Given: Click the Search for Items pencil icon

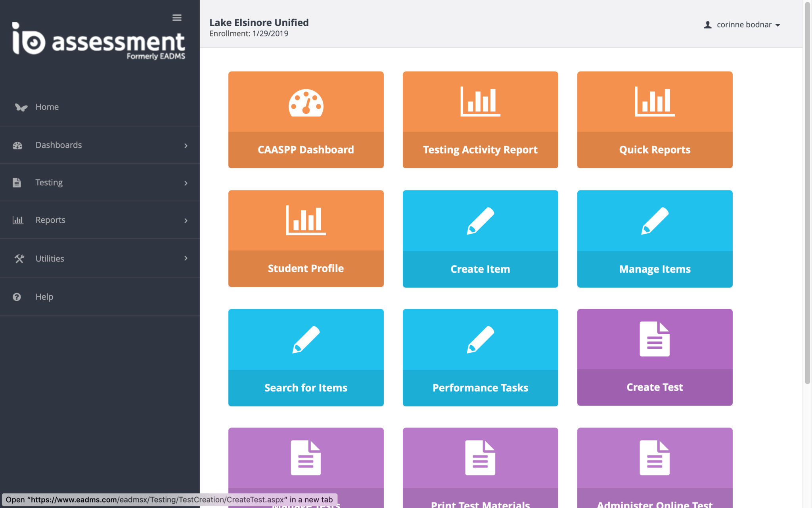Looking at the screenshot, I should [306, 339].
